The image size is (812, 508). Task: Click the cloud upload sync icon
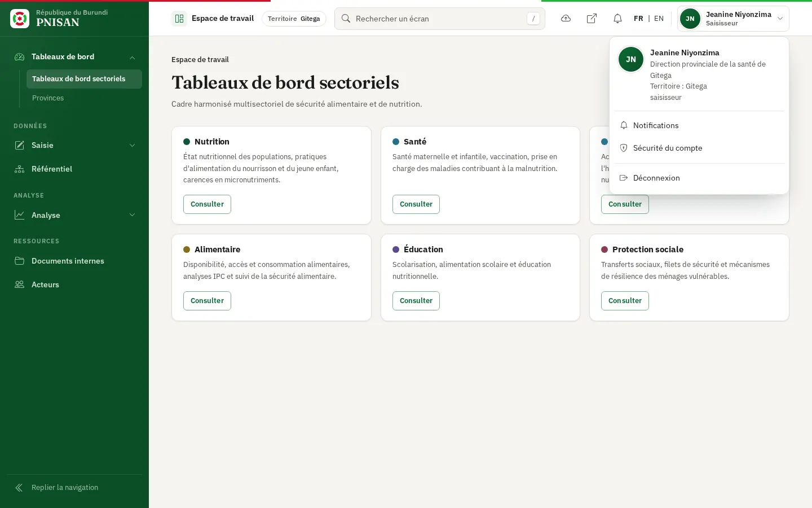566,19
